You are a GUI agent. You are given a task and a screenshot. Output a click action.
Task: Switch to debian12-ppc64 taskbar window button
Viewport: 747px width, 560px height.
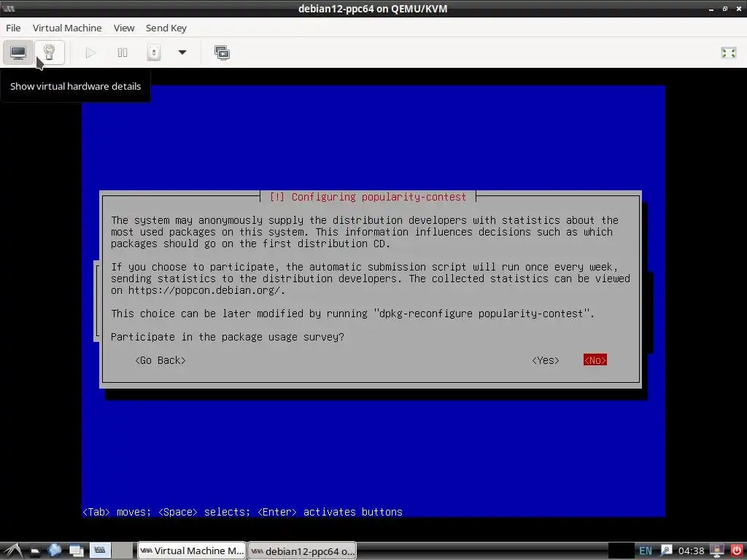pyautogui.click(x=302, y=551)
